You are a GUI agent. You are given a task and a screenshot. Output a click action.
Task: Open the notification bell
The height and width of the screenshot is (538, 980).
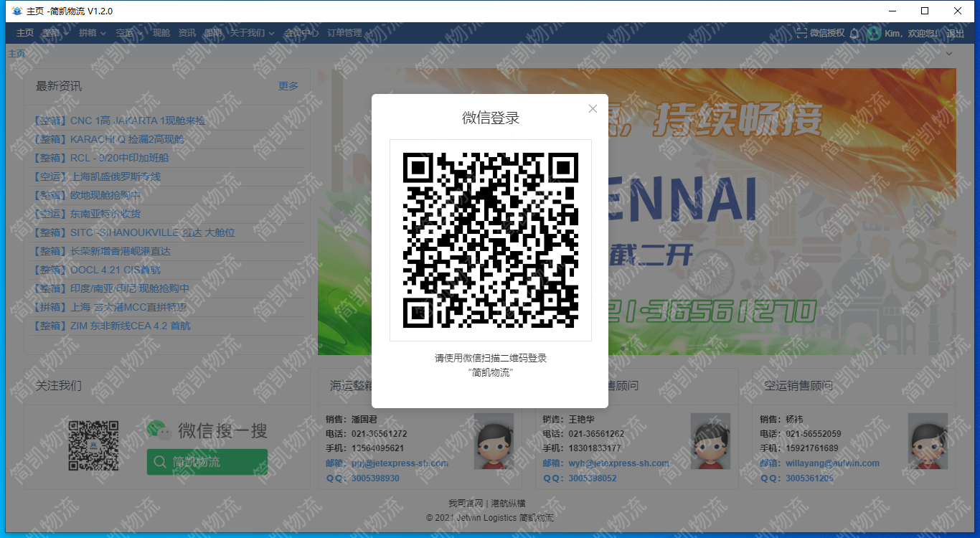[854, 33]
